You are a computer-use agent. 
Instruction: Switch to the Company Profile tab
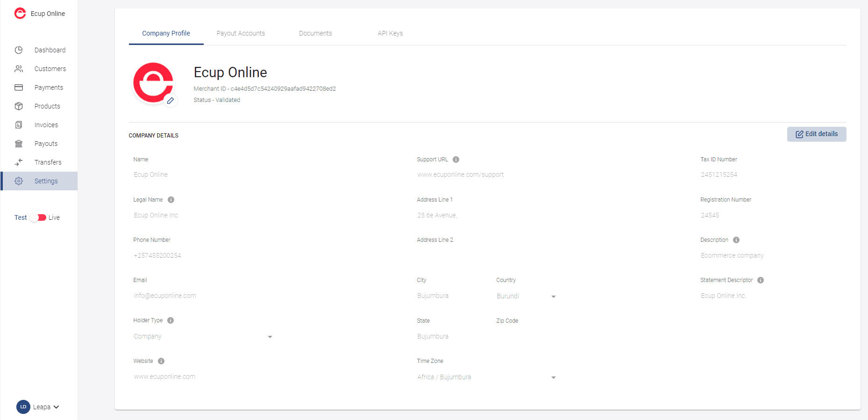(166, 33)
